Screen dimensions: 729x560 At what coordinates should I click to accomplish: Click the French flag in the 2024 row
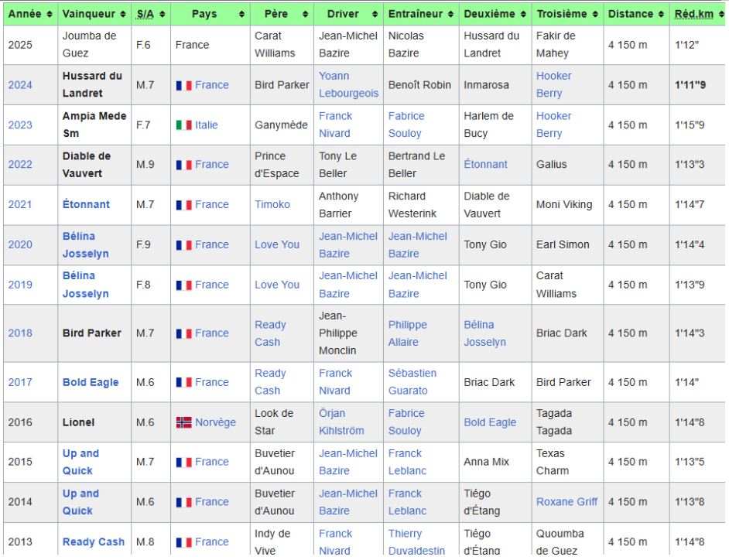click(183, 86)
